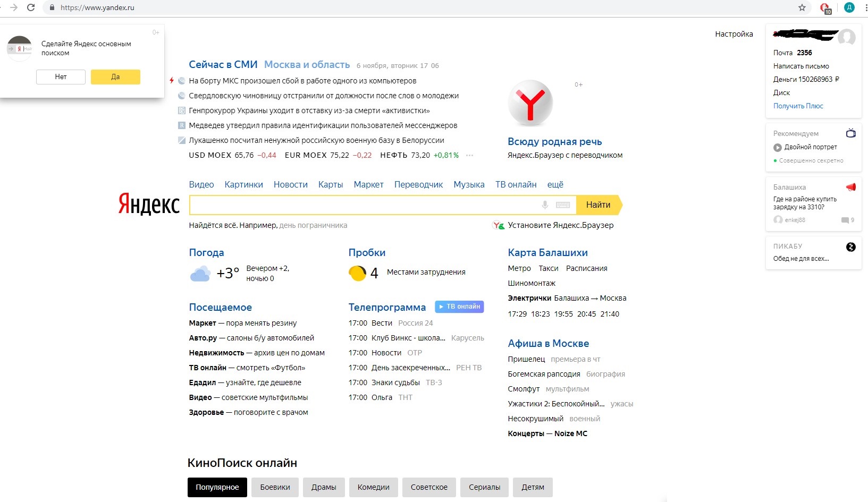Image resolution: width=868 pixels, height=502 pixels.
Task: Open Установите Яндекс.Браузер link
Action: (561, 225)
